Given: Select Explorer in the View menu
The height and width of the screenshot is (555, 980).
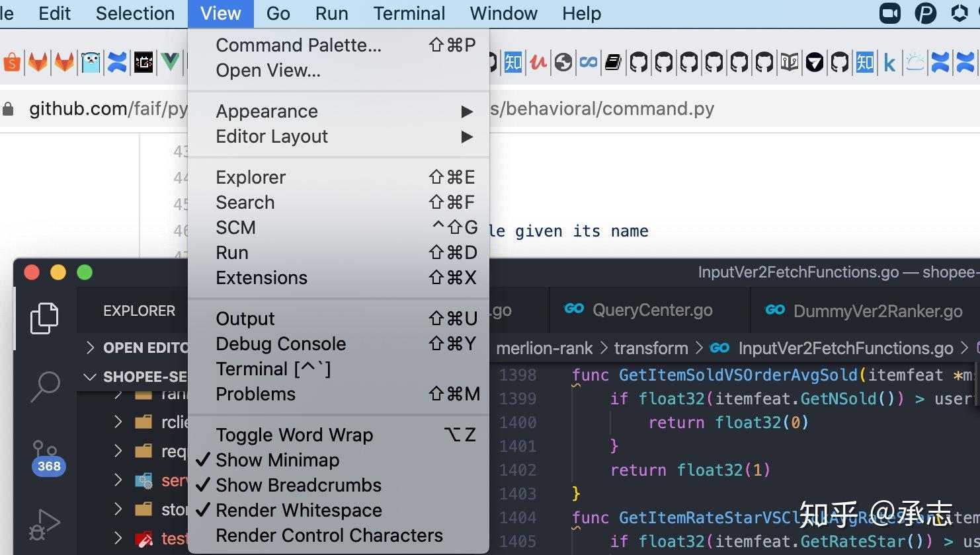Looking at the screenshot, I should (x=339, y=177).
